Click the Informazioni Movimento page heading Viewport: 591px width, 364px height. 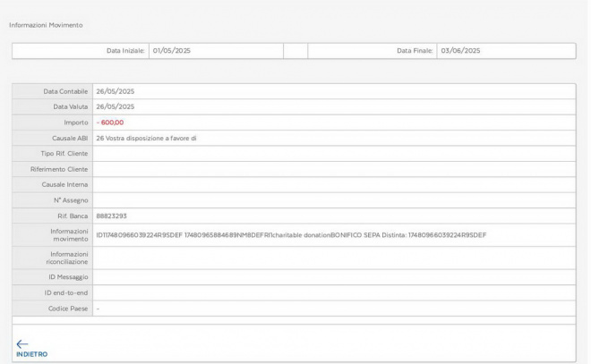(x=46, y=25)
